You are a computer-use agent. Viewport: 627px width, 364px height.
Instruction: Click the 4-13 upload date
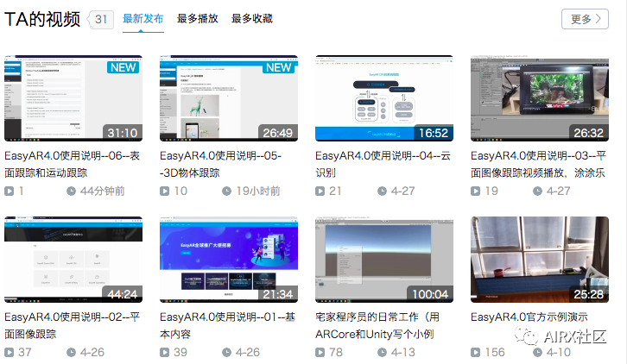click(403, 353)
